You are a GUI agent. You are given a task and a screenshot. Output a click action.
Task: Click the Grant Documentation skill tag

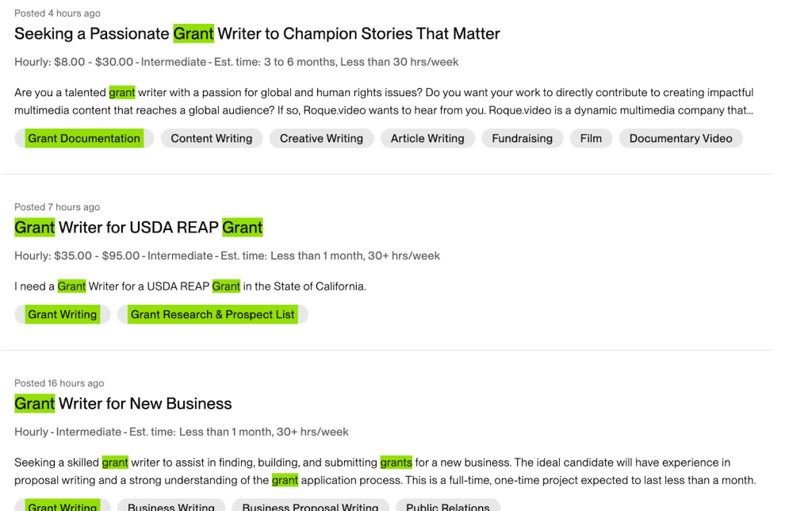[84, 138]
